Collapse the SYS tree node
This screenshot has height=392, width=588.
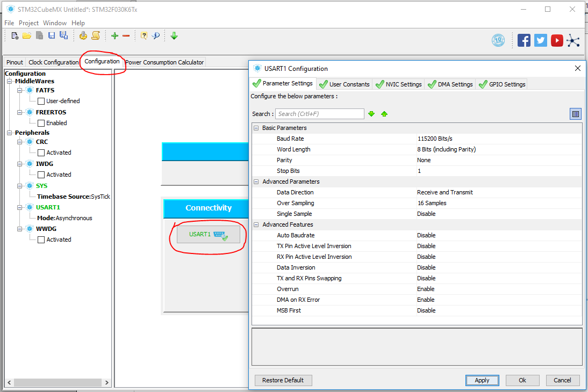coord(19,186)
